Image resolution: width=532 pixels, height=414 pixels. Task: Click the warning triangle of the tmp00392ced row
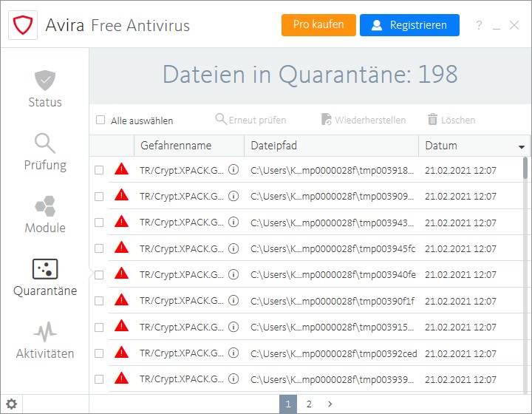pos(121,352)
